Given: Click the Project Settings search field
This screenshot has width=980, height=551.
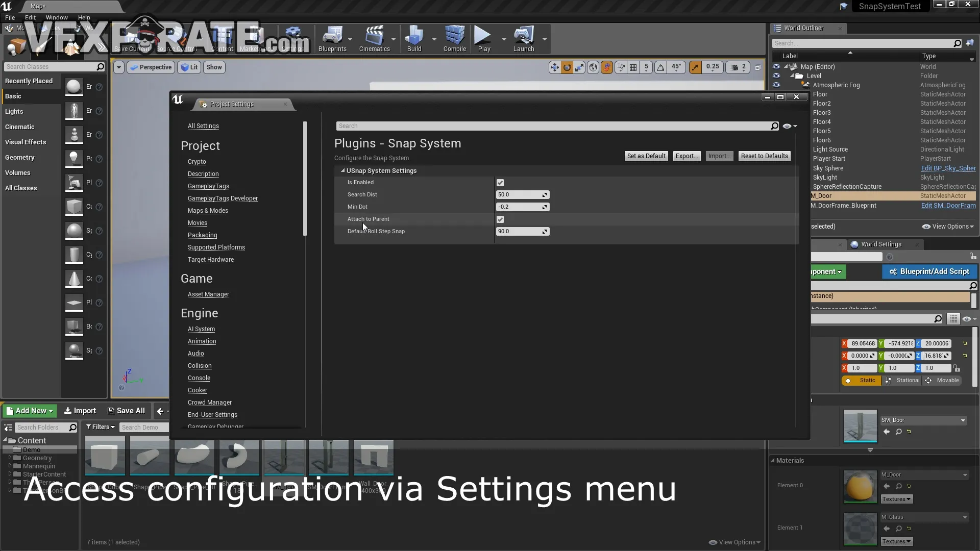Looking at the screenshot, I should pyautogui.click(x=557, y=126).
